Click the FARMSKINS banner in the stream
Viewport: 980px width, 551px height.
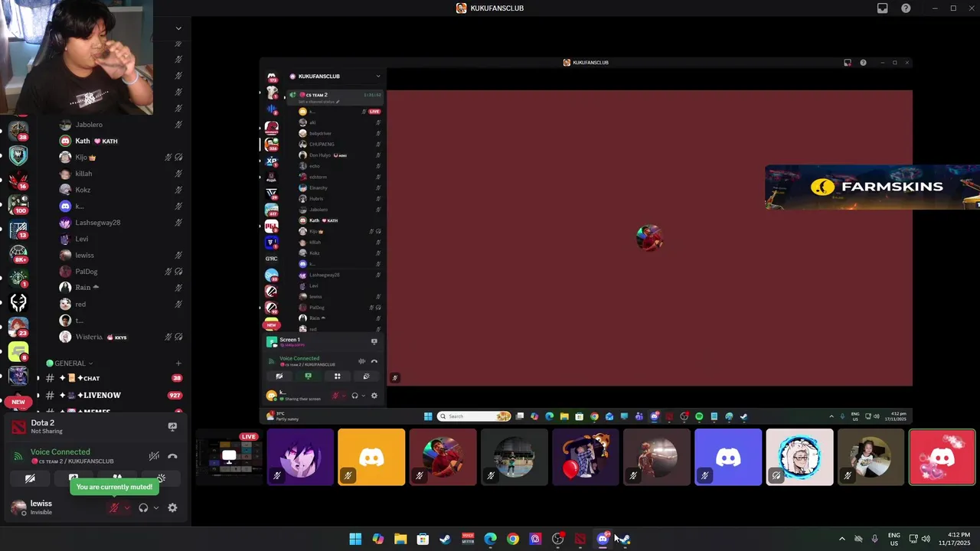[872, 187]
